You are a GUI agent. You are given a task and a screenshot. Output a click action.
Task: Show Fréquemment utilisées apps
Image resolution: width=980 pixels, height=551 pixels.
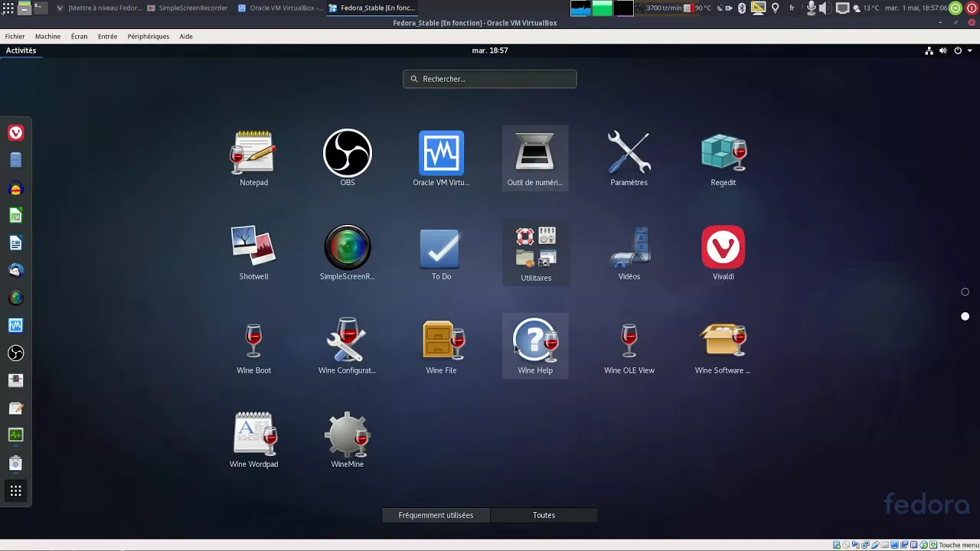coord(436,515)
